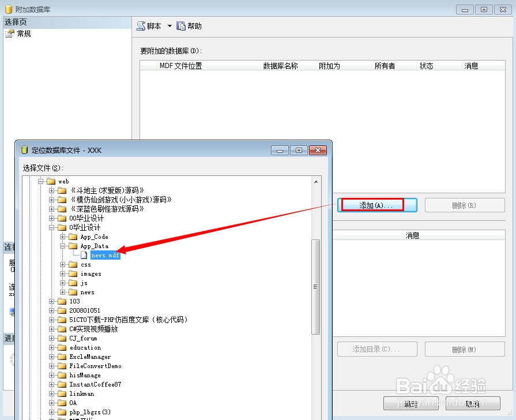
Task: Minimize the Locate Database Files dialog
Action: tap(280, 150)
